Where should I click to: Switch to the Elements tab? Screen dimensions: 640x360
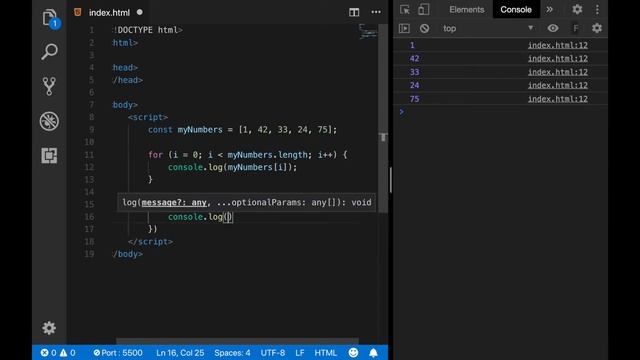point(467,9)
